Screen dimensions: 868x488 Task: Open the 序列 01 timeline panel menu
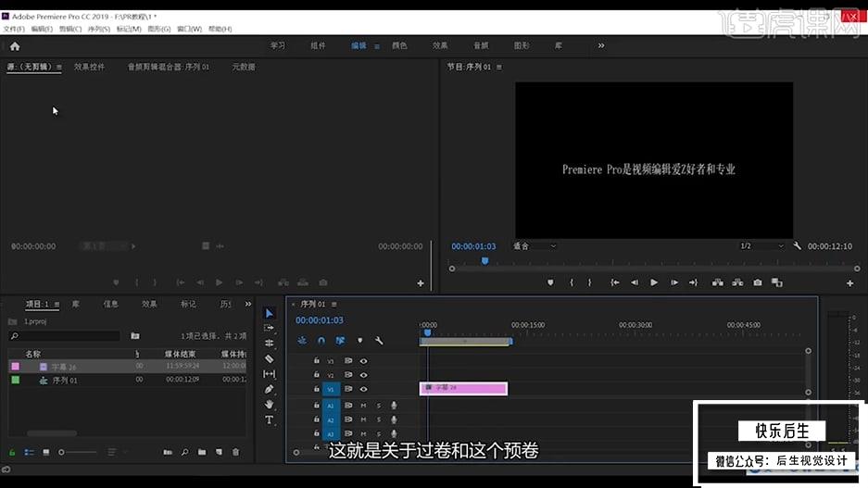click(x=333, y=305)
